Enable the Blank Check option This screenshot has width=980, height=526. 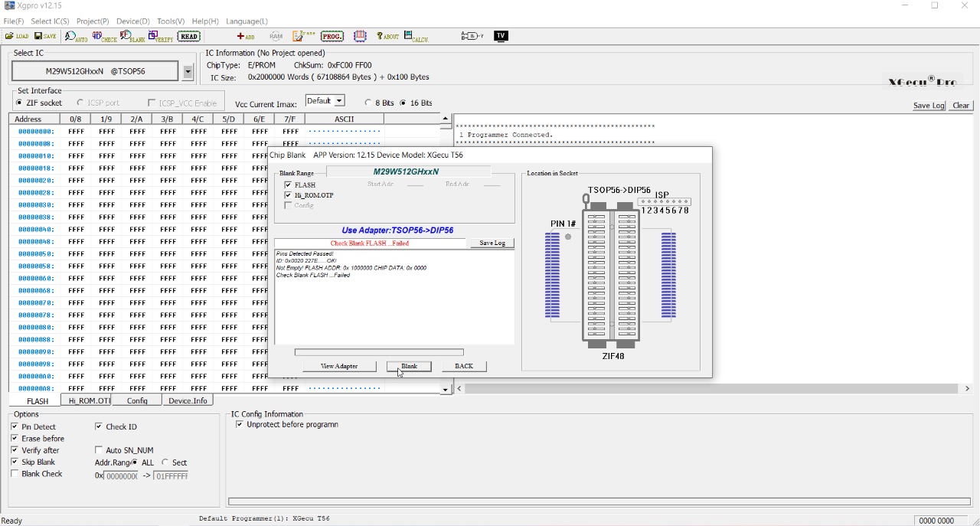coord(15,474)
